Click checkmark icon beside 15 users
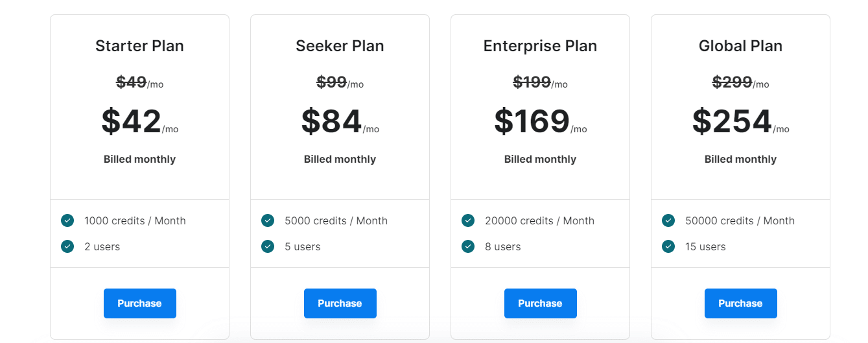This screenshot has height=343, width=868. (668, 246)
